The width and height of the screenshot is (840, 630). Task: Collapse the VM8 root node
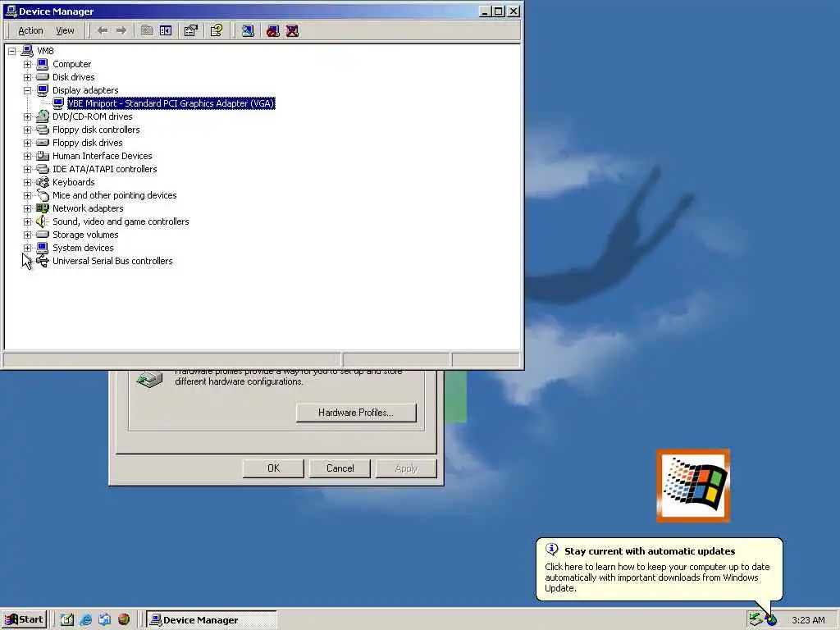point(11,51)
